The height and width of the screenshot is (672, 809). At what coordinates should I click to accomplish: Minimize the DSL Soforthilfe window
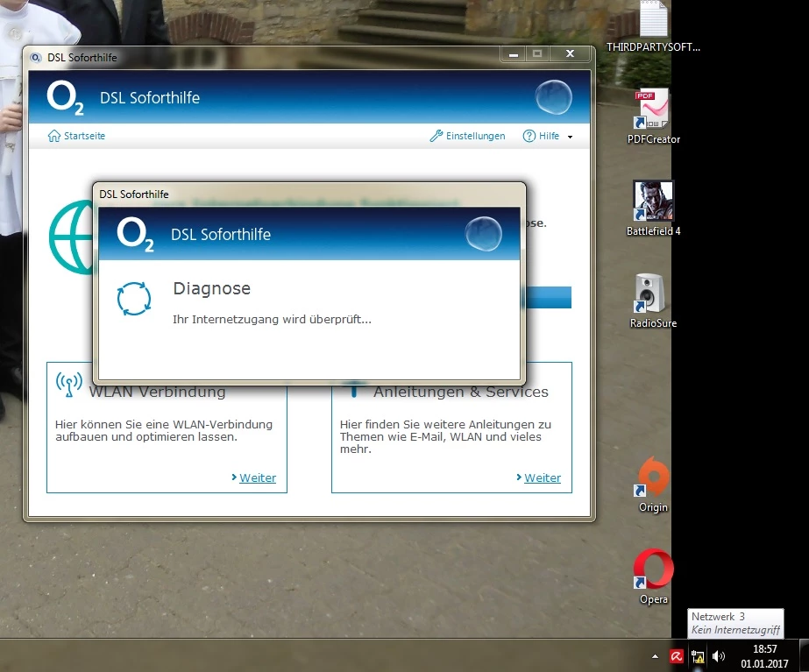pos(514,53)
